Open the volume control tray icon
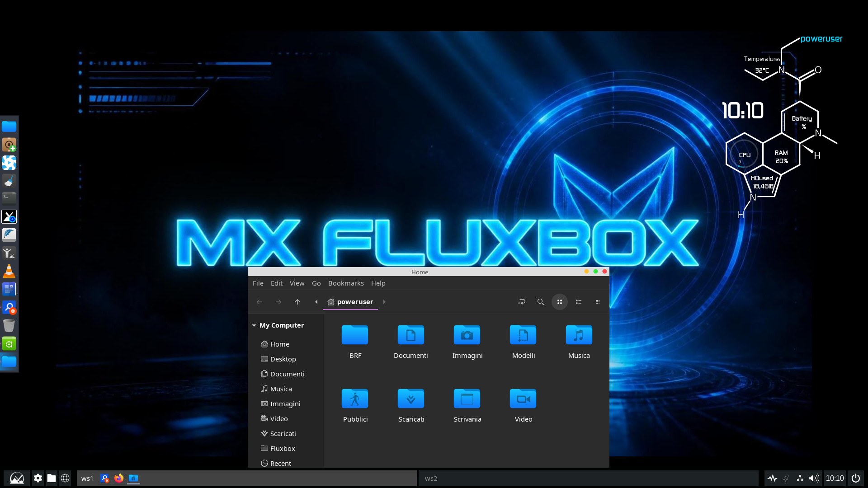The image size is (868, 488). pos(814,478)
